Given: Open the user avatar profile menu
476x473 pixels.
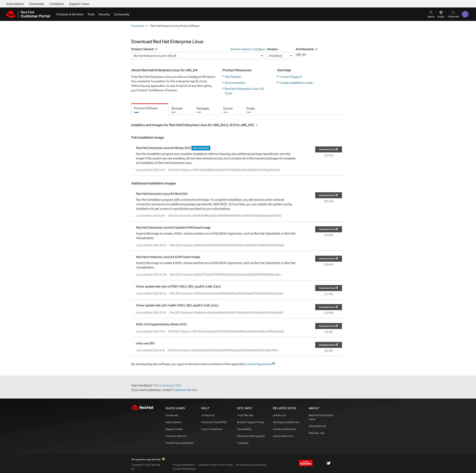Looking at the screenshot, I should pos(465,14).
